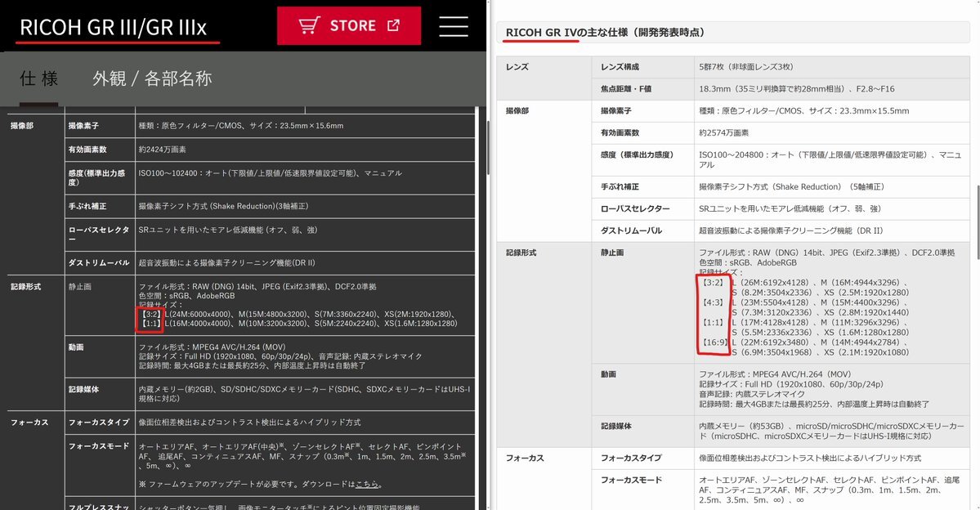Click 記録媒体 label on the GR IV page
This screenshot has height=510, width=980.
[x=615, y=426]
